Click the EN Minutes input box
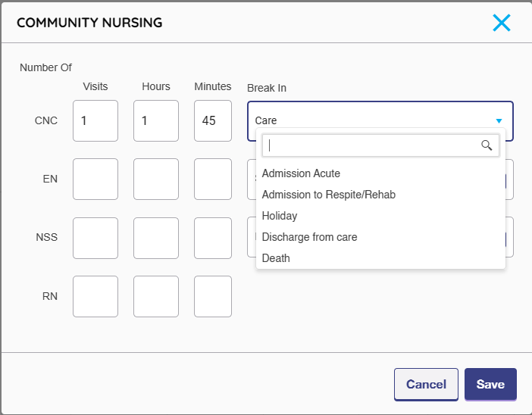 (x=213, y=179)
